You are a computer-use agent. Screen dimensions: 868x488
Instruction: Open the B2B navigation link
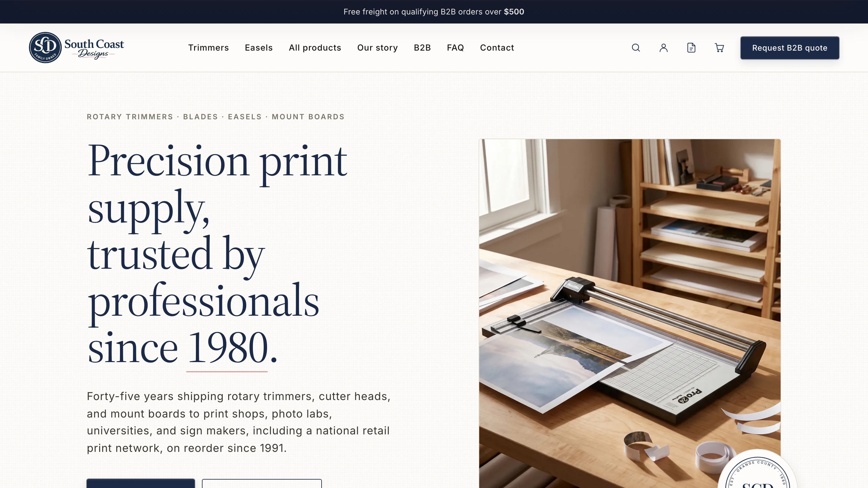(x=422, y=48)
